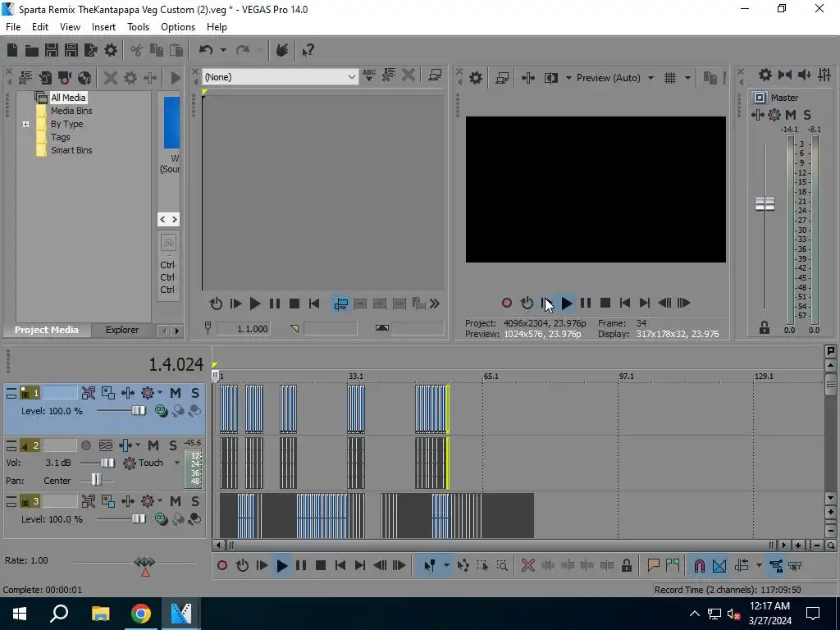Viewport: 840px width, 630px height.
Task: Create a new project from the toolbar
Action: [12, 50]
